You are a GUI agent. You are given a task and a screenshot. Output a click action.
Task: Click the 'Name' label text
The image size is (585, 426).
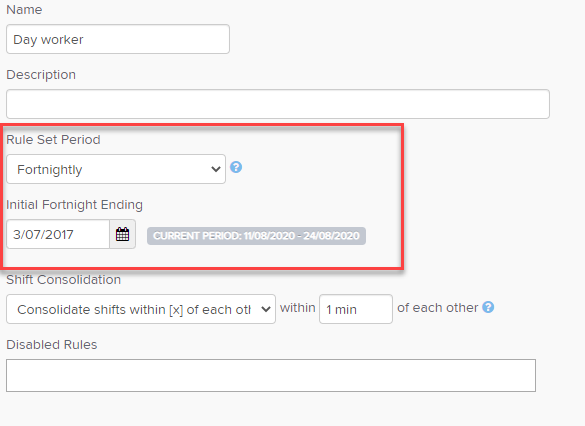pyautogui.click(x=24, y=9)
